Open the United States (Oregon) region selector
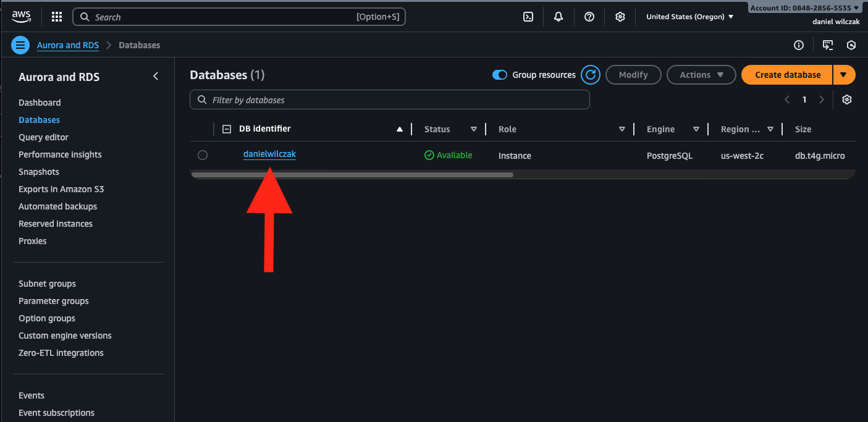The width and height of the screenshot is (868, 422). coord(689,17)
